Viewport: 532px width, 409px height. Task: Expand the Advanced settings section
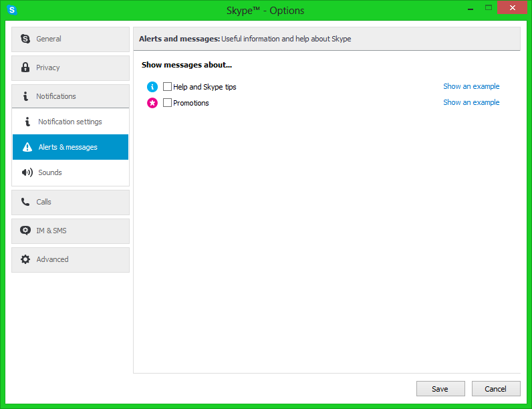click(x=71, y=260)
